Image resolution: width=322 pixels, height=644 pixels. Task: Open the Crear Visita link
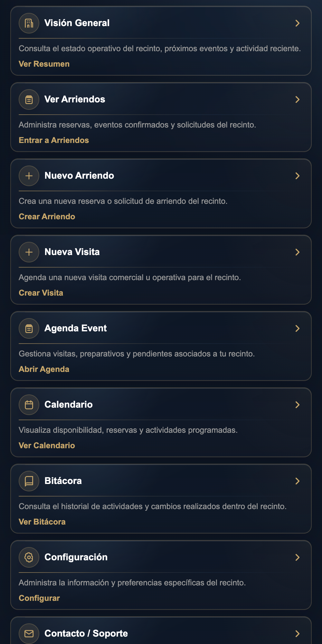click(x=41, y=293)
